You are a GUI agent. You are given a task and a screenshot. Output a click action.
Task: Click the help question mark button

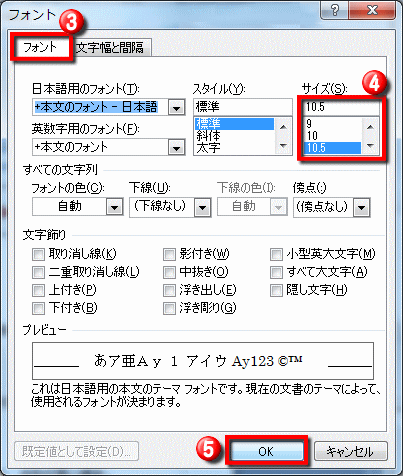(335, 10)
